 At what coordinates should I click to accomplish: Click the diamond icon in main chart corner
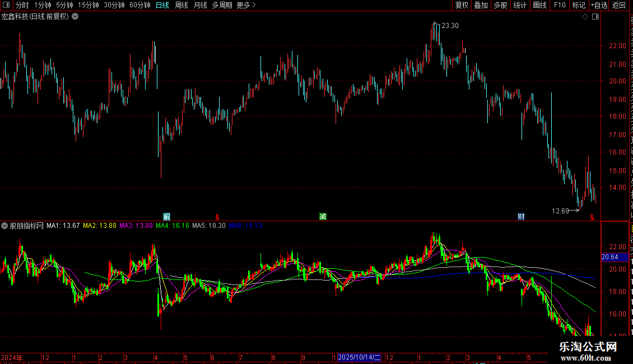[585, 17]
